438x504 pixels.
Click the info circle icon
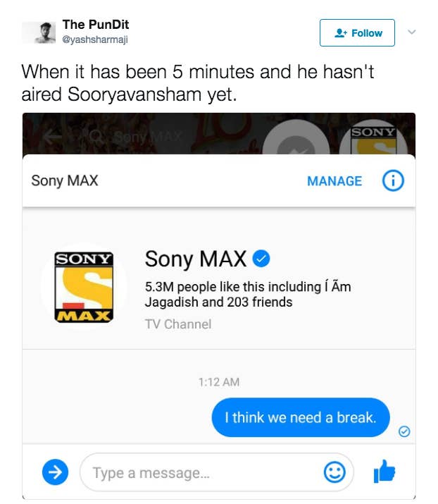(393, 180)
